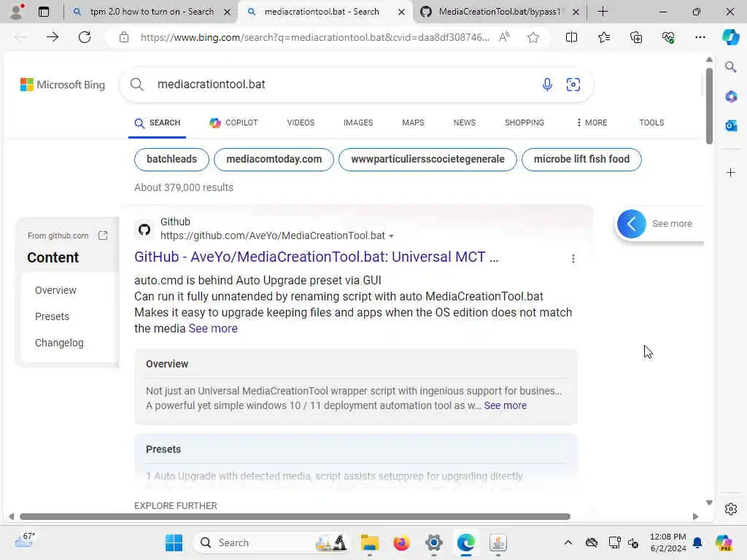Screen dimensions: 747x560
Task: Open Microsoft 365 sidebar icon
Action: 731,97
